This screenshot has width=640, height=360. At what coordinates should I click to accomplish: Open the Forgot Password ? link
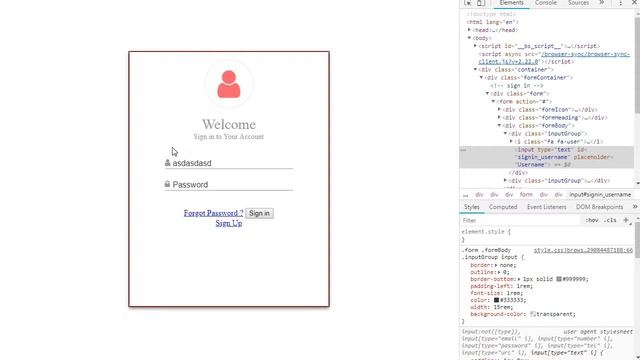click(x=213, y=213)
